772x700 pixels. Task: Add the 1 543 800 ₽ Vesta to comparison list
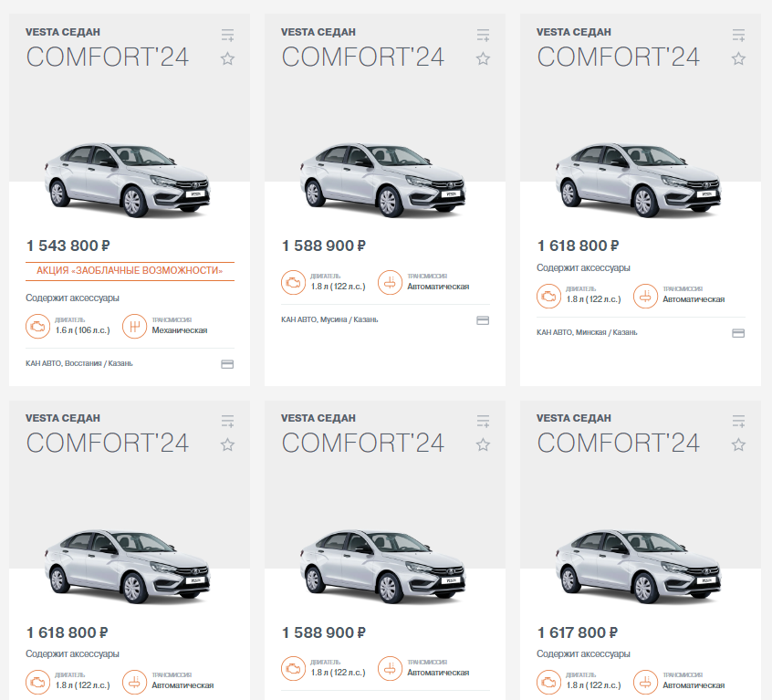point(227,35)
